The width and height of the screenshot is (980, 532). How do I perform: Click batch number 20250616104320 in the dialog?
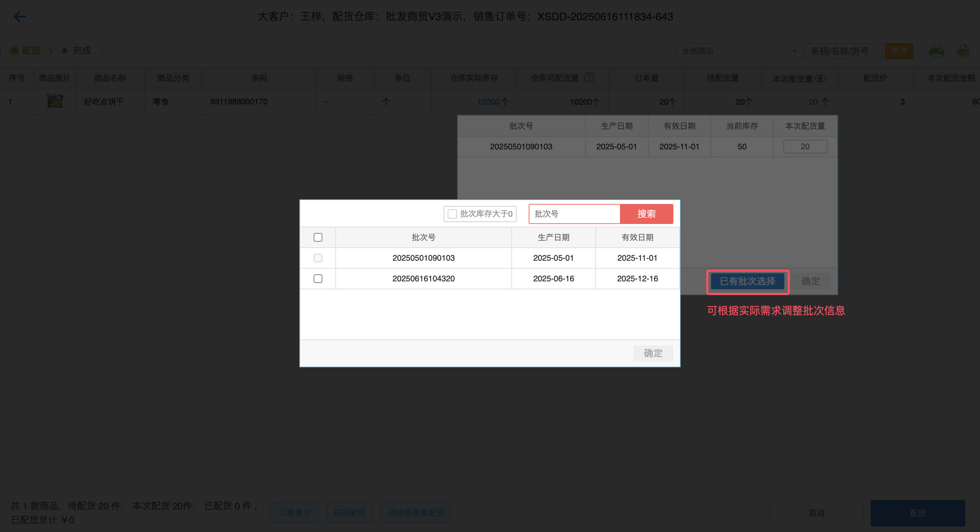click(423, 279)
